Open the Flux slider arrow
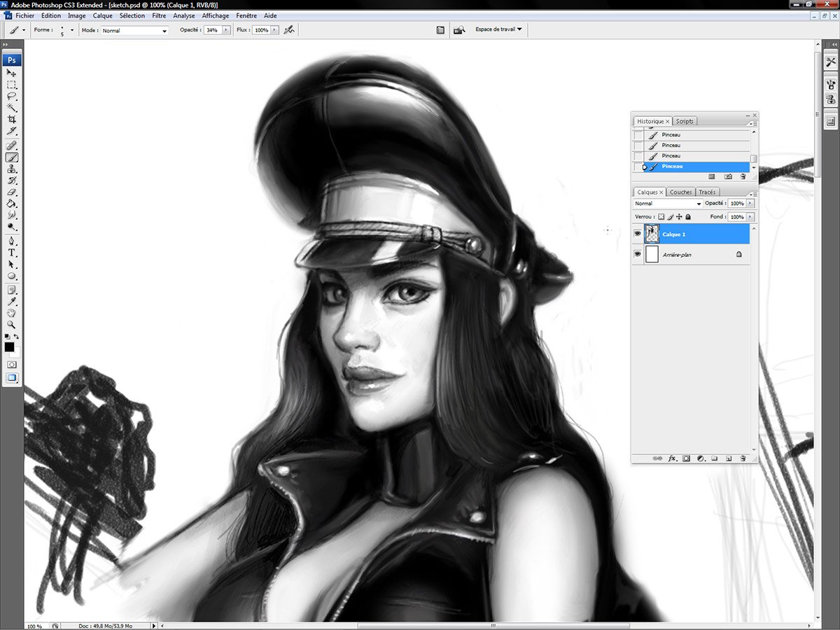This screenshot has height=630, width=840. coord(274,31)
